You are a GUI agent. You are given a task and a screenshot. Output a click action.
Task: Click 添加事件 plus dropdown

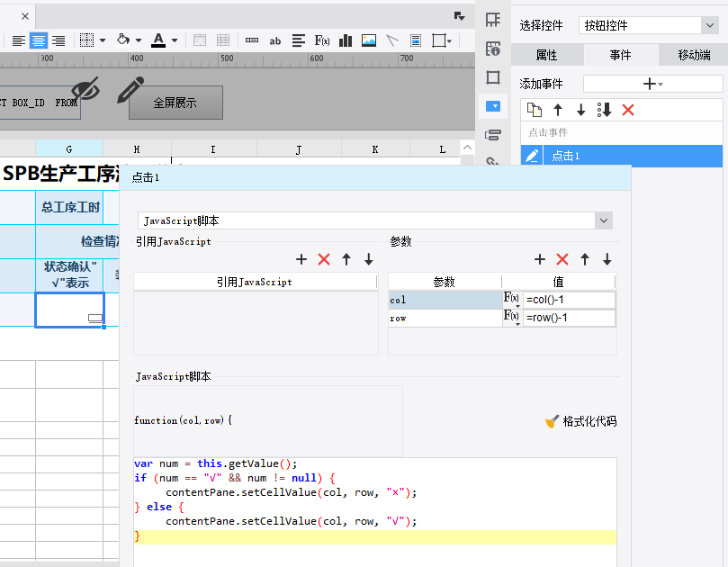(652, 84)
